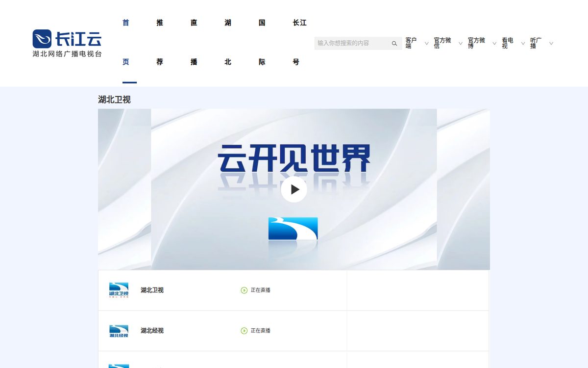Click the live play icon in 湖北卫视 row
The width and height of the screenshot is (588, 368).
coord(244,290)
